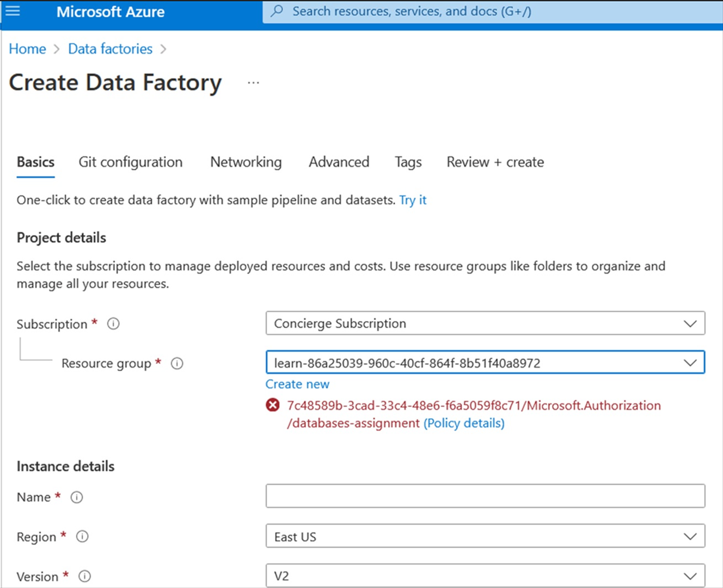This screenshot has width=723, height=588.
Task: Open the Region dropdown
Action: (690, 536)
